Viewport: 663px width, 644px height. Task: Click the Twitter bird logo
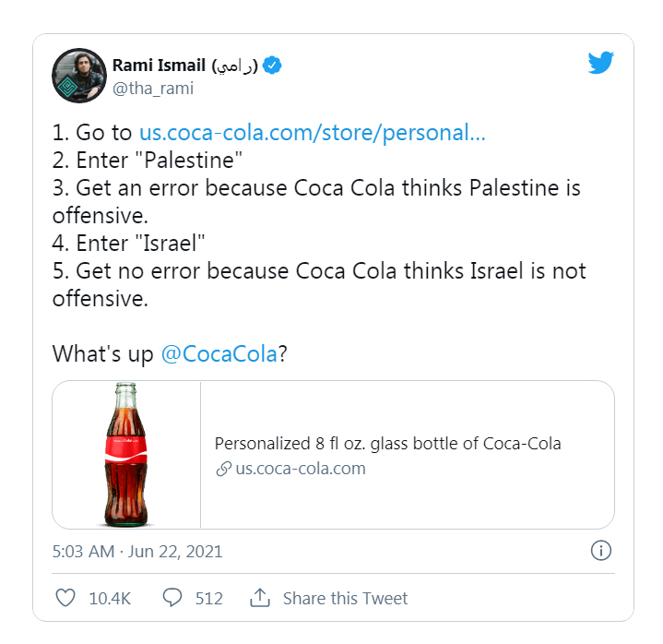point(600,64)
